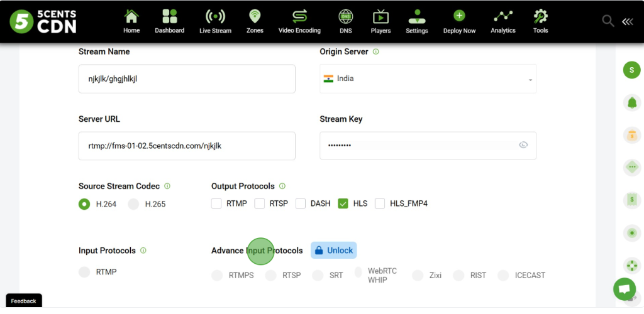644x314 pixels.
Task: Go to Video Encoding in navbar
Action: [x=299, y=17]
